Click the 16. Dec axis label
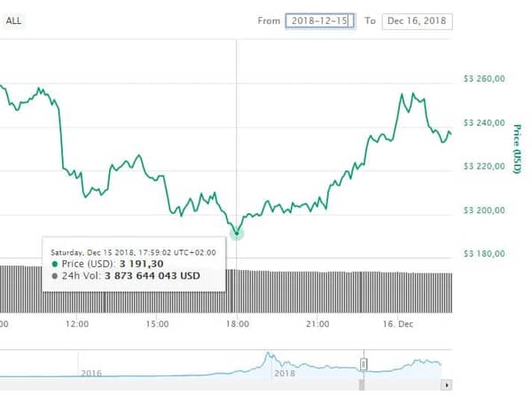Image resolution: width=532 pixels, height=395 pixels. click(398, 324)
